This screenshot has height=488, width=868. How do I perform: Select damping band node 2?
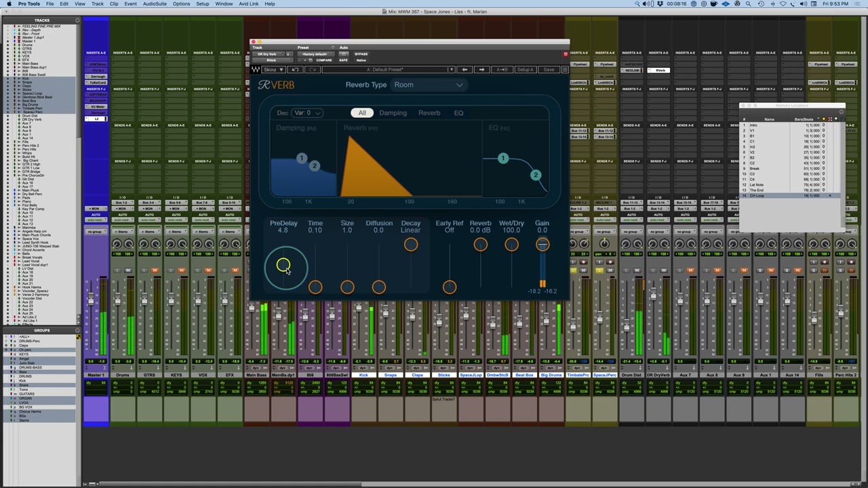[314, 166]
